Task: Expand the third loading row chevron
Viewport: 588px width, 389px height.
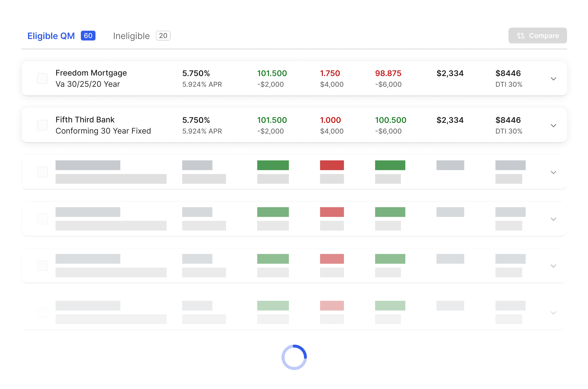Action: click(553, 172)
